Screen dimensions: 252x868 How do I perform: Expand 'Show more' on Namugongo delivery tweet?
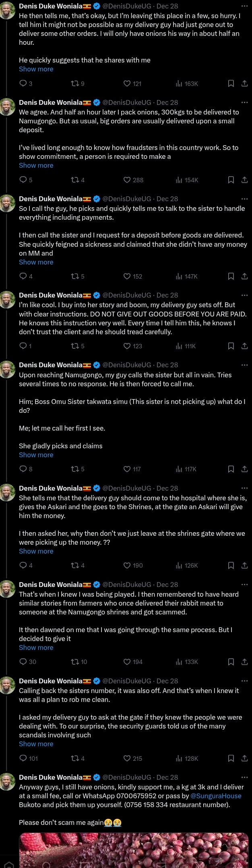pos(36,455)
